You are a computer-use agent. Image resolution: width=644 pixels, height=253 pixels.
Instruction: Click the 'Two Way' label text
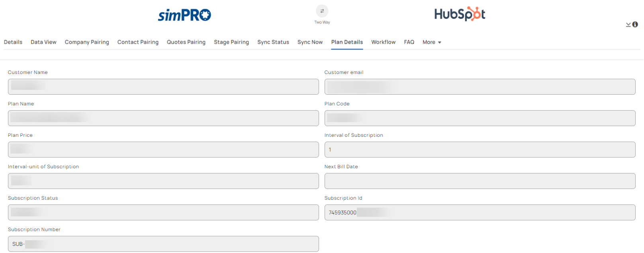click(322, 22)
